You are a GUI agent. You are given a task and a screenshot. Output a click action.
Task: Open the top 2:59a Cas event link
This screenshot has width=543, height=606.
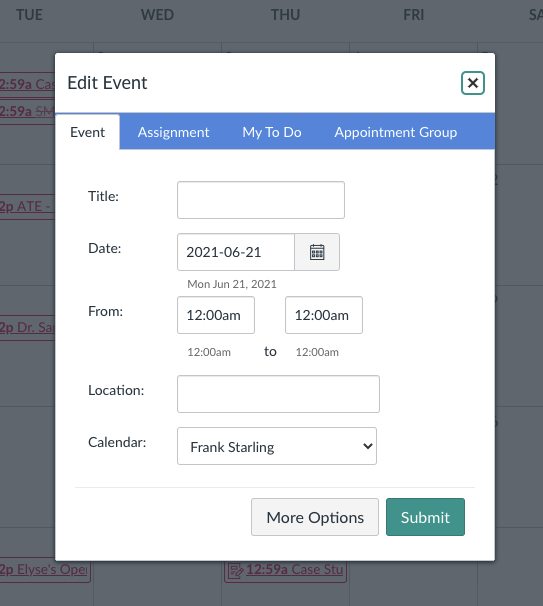(x=27, y=84)
